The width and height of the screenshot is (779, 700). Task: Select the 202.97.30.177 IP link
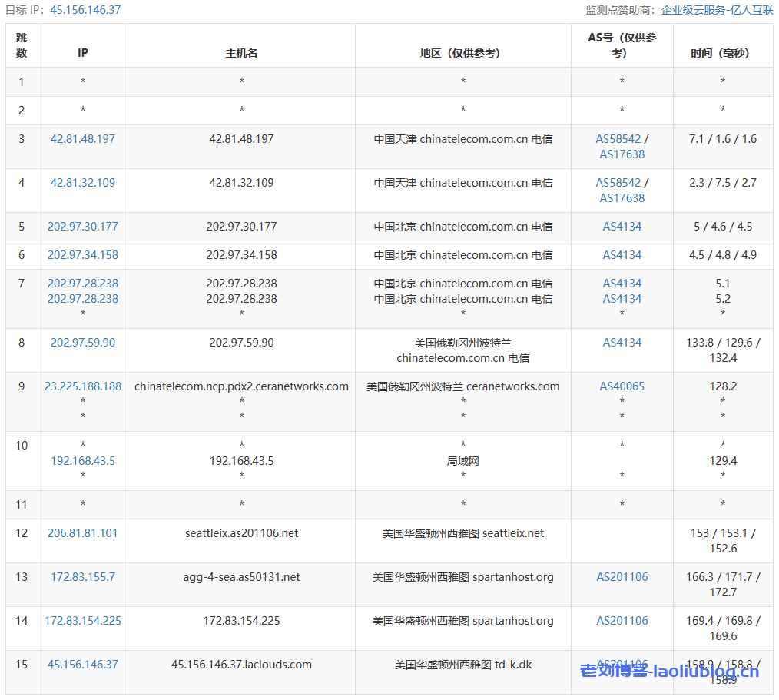coord(83,227)
